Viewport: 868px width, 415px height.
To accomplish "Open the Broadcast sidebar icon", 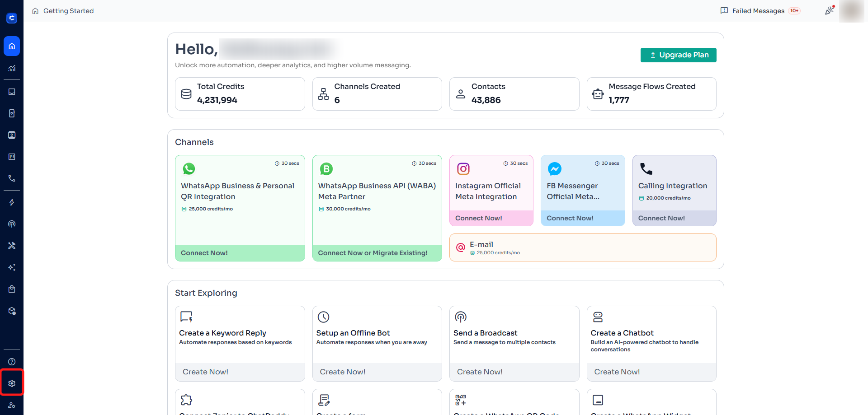I will (x=12, y=224).
